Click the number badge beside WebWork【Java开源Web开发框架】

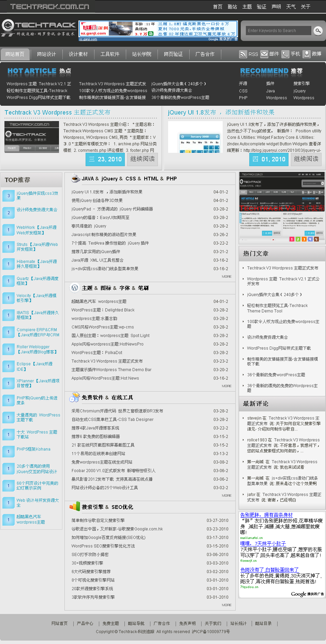[9, 230]
